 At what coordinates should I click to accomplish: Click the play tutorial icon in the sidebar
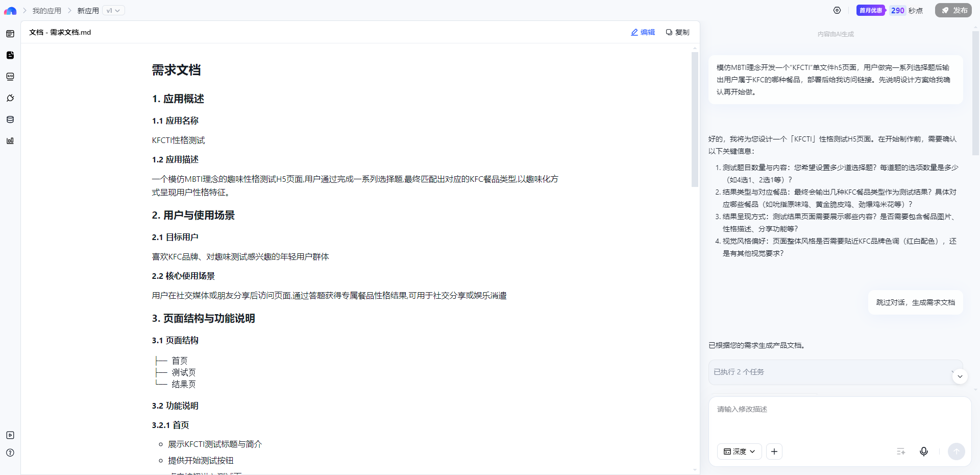(10, 435)
